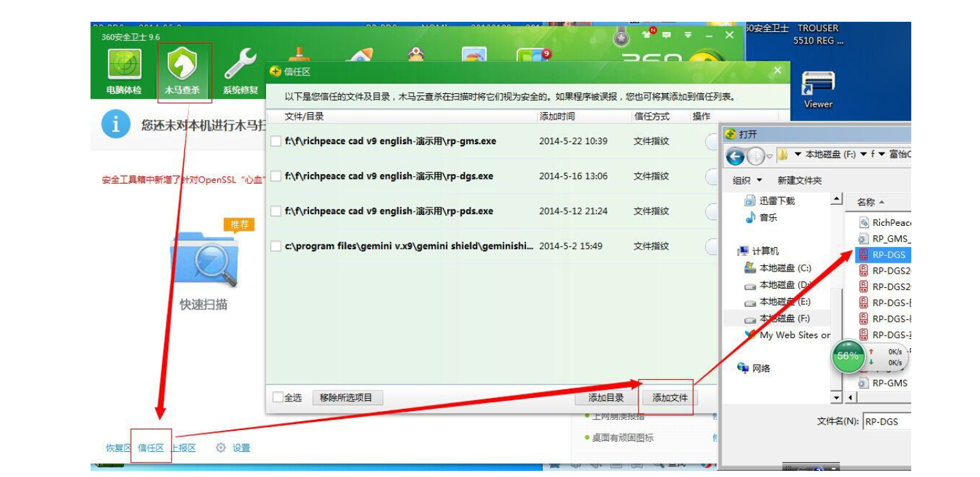Viewport: 980px width, 477px height.
Task: Enable the 全选 select-all checkbox
Action: (x=278, y=397)
